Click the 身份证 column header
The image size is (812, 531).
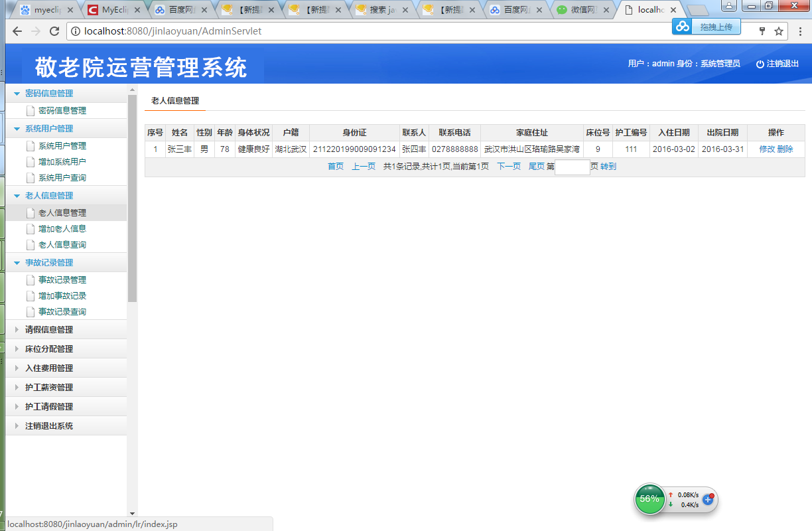354,133
